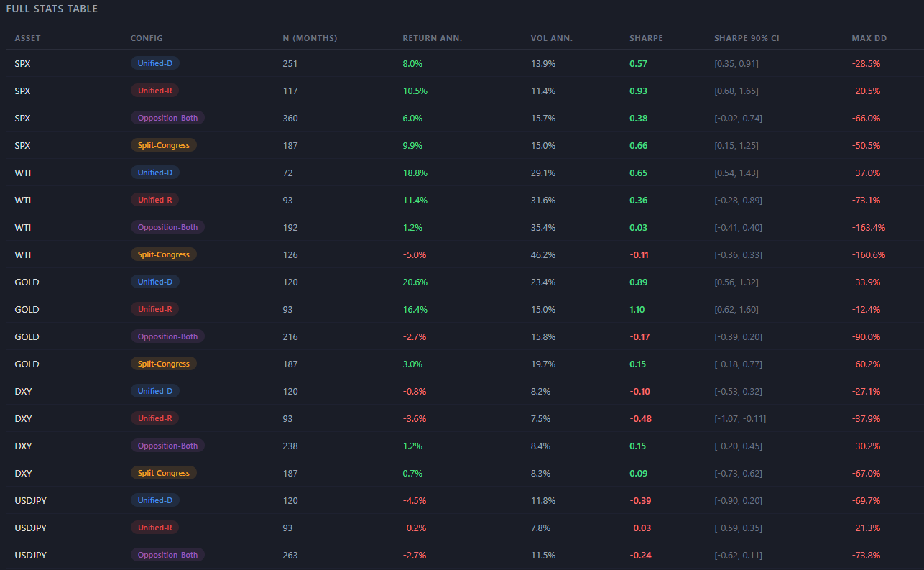Viewport: 924px width, 570px height.
Task: Click the WTI Opposition-Both max drawdown -163.4%
Action: click(x=869, y=227)
